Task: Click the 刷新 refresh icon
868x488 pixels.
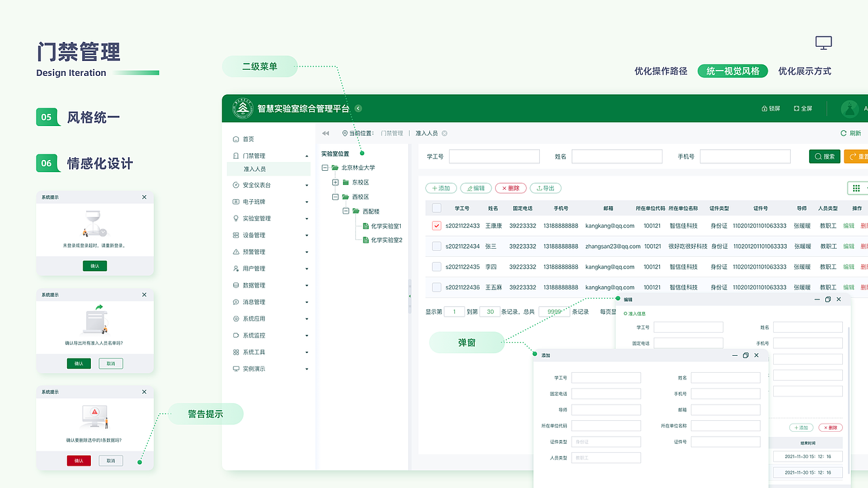Action: point(844,134)
